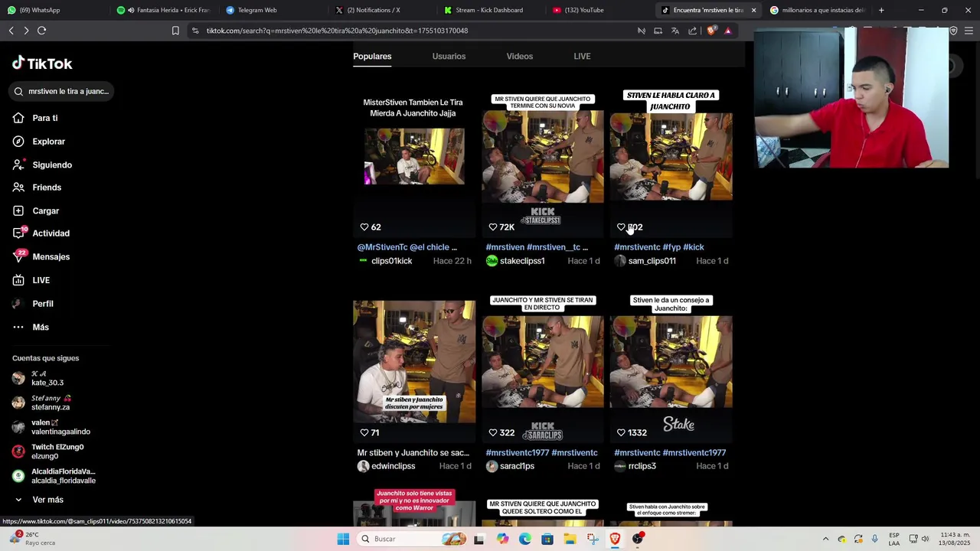
Task: Open the browser hamburger menu
Action: pyautogui.click(x=969, y=31)
